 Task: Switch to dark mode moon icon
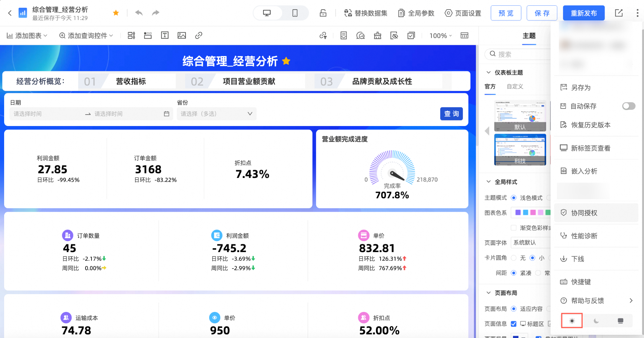click(596, 321)
